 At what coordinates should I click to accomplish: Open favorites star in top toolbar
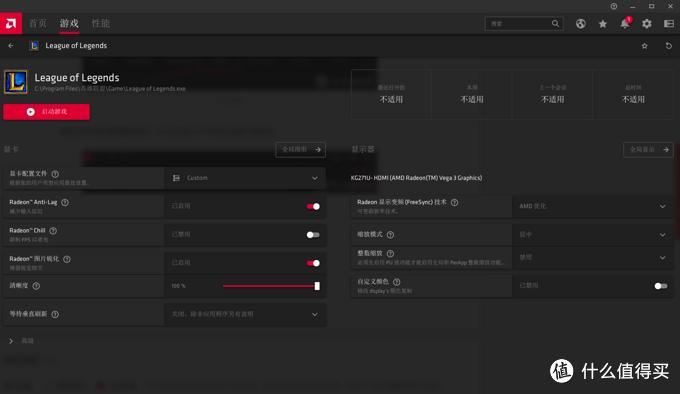(x=603, y=24)
